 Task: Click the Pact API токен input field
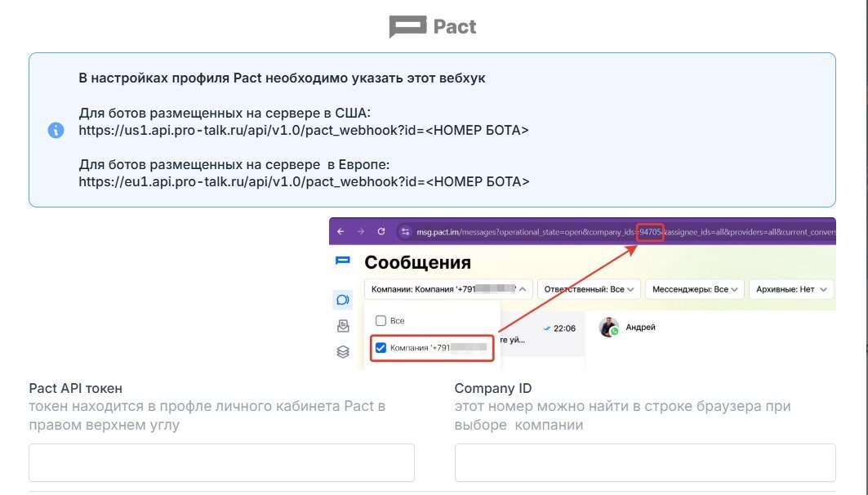click(x=221, y=462)
